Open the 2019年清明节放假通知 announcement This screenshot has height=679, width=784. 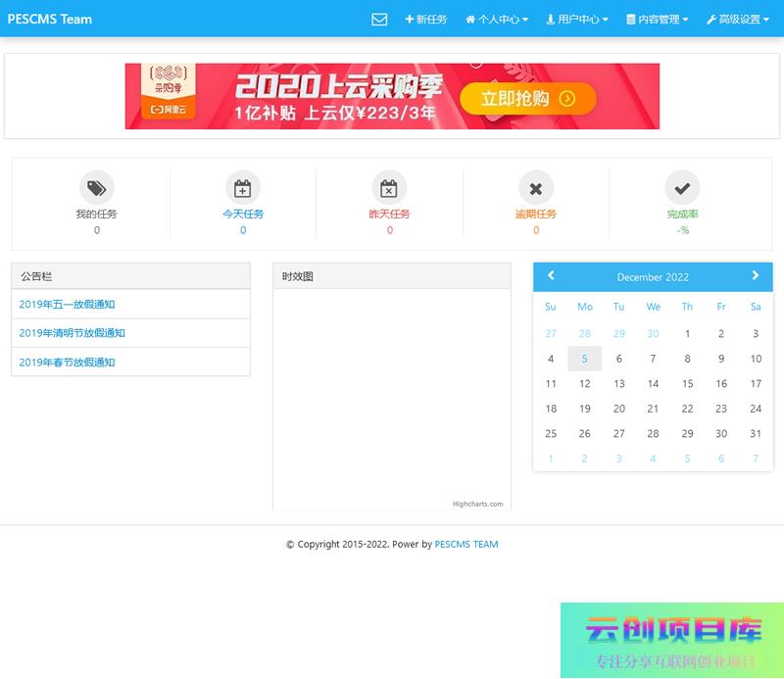72,333
